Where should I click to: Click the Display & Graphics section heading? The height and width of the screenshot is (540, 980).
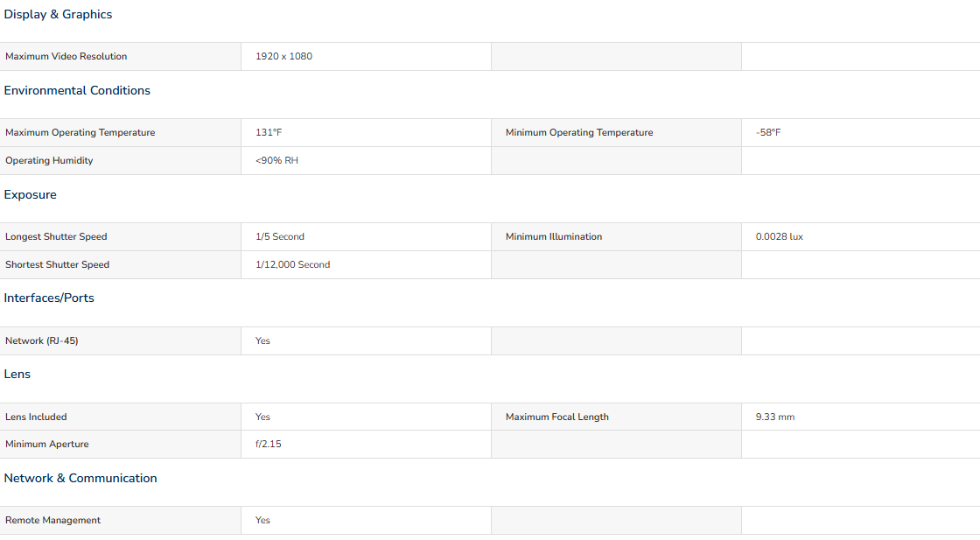coord(58,15)
